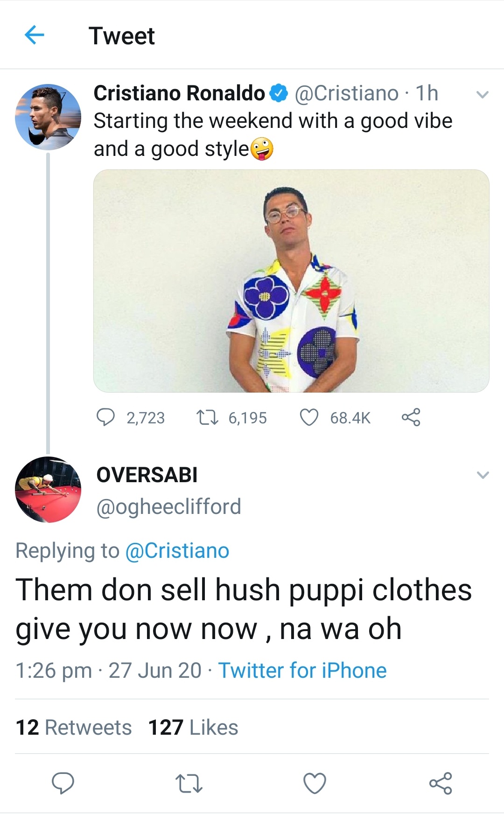Open the OVERSABI tweet options chevron
This screenshot has width=504, height=815.
coord(483,475)
